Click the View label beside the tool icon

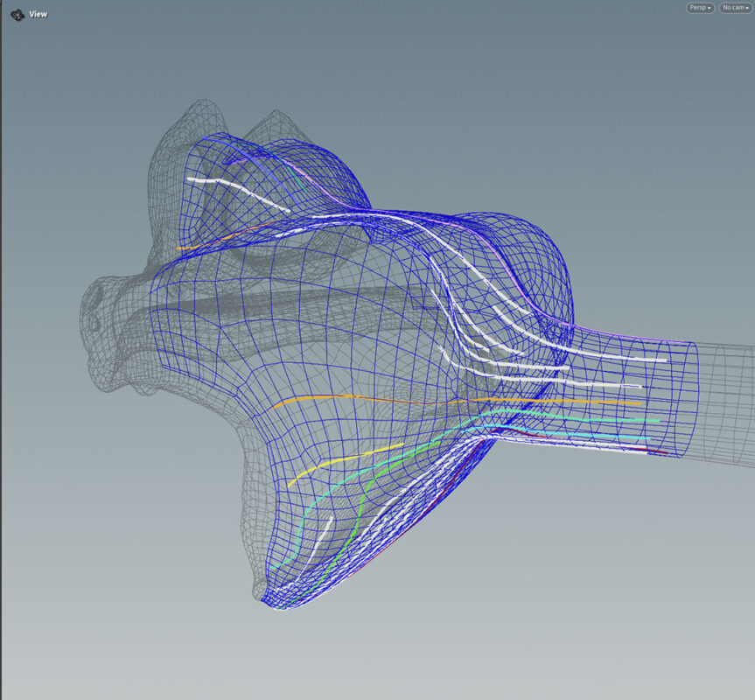point(38,14)
